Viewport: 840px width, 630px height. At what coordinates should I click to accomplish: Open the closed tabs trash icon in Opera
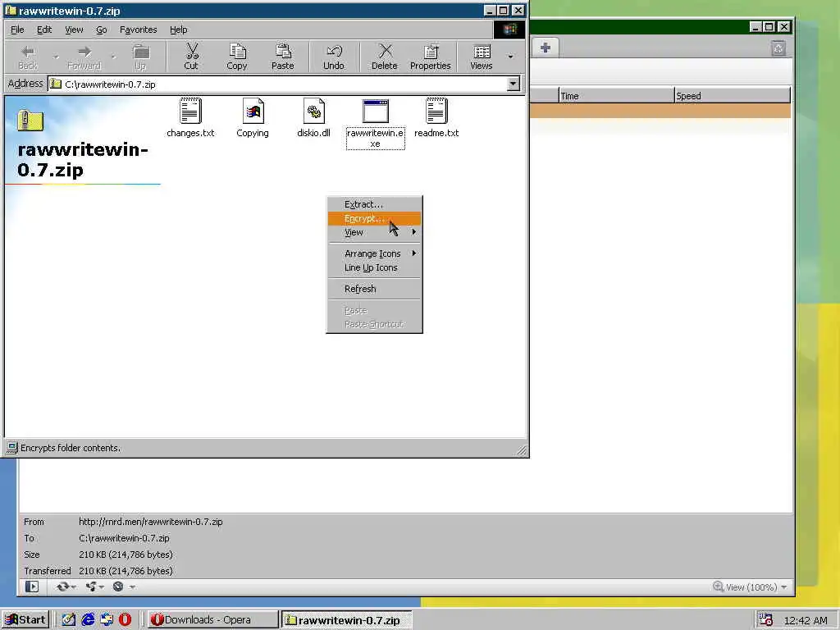point(778,48)
